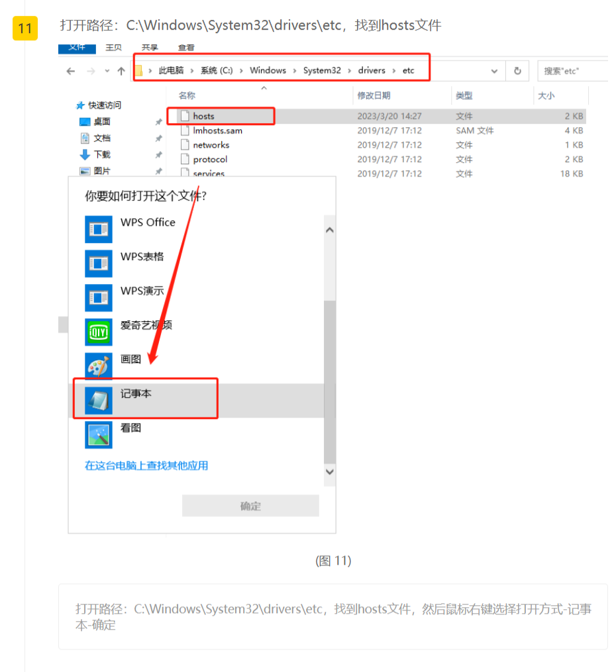
Task: Navigate back with the back arrow
Action: [72, 71]
